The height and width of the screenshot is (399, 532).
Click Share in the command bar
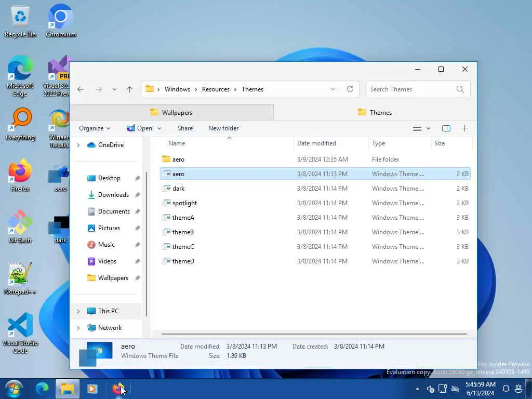185,128
